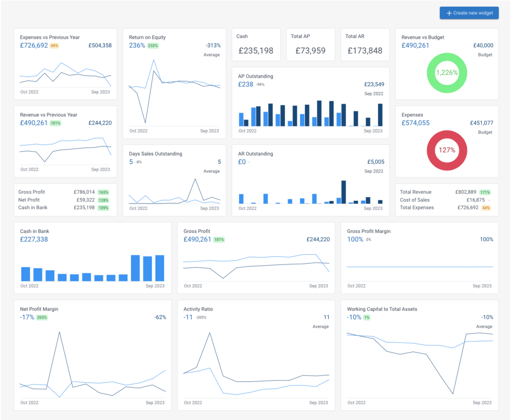Click the Create new widget button

(x=469, y=13)
